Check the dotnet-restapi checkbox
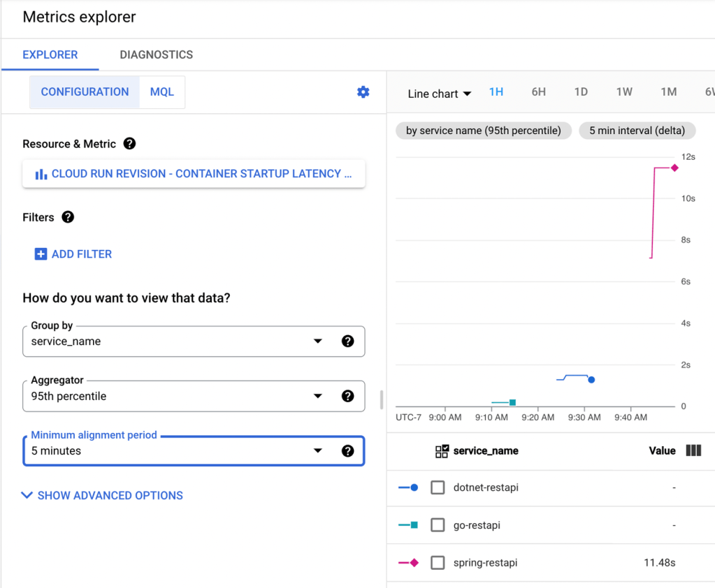Image resolution: width=715 pixels, height=588 pixels. pyautogui.click(x=438, y=487)
